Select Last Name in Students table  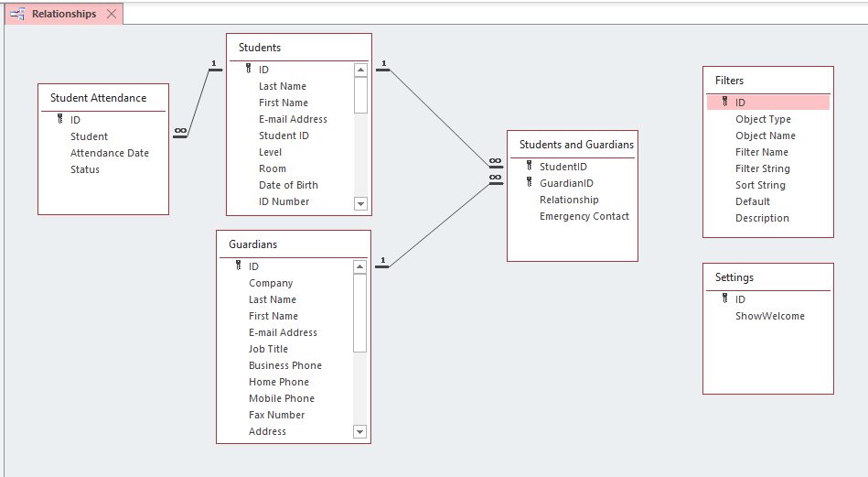pyautogui.click(x=283, y=86)
